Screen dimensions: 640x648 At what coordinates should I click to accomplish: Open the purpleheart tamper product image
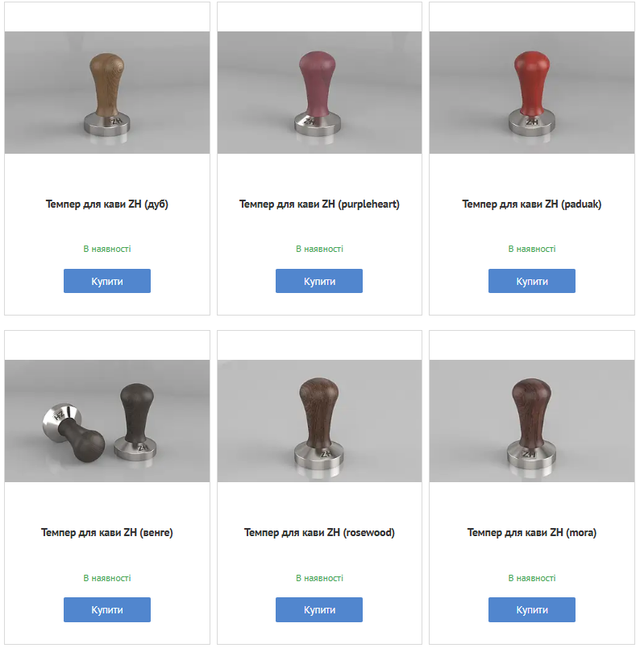[319, 93]
